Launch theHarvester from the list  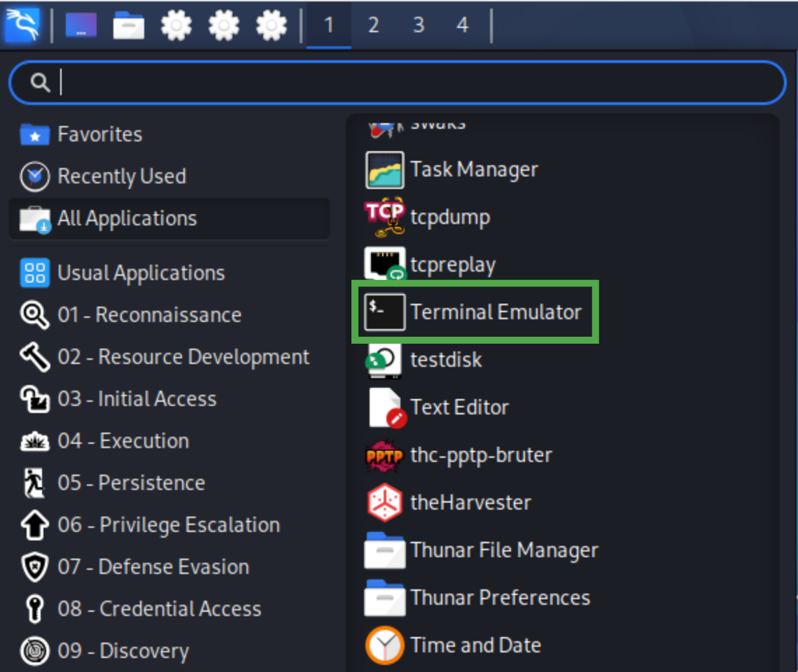click(562, 503)
